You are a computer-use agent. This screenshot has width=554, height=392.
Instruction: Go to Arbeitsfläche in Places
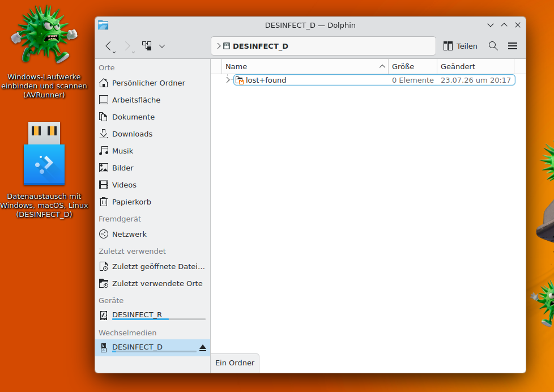(152, 100)
